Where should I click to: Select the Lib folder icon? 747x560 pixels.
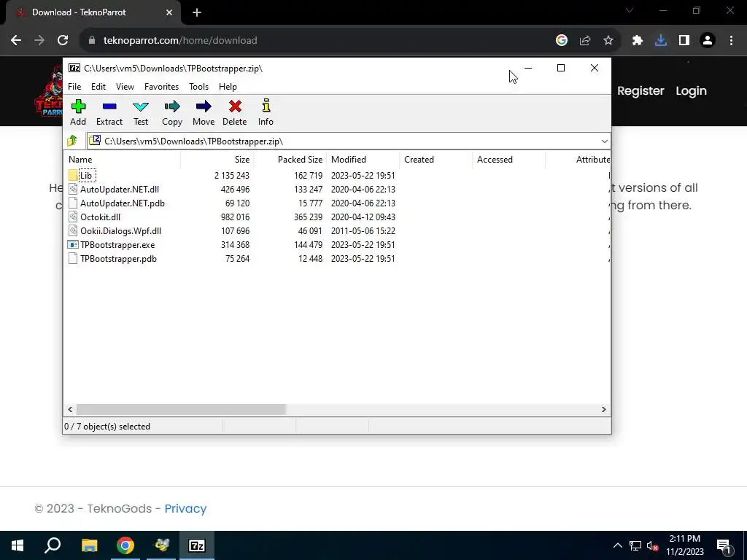(x=73, y=175)
